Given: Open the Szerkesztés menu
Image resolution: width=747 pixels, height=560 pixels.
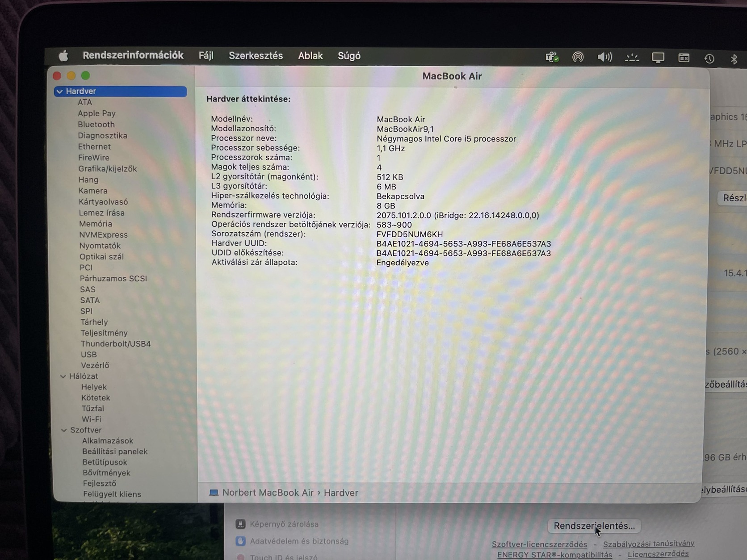Looking at the screenshot, I should point(256,56).
